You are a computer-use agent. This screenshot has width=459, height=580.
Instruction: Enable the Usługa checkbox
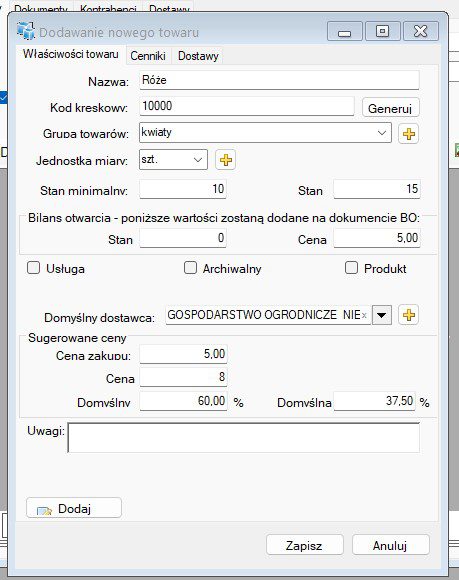click(x=33, y=268)
